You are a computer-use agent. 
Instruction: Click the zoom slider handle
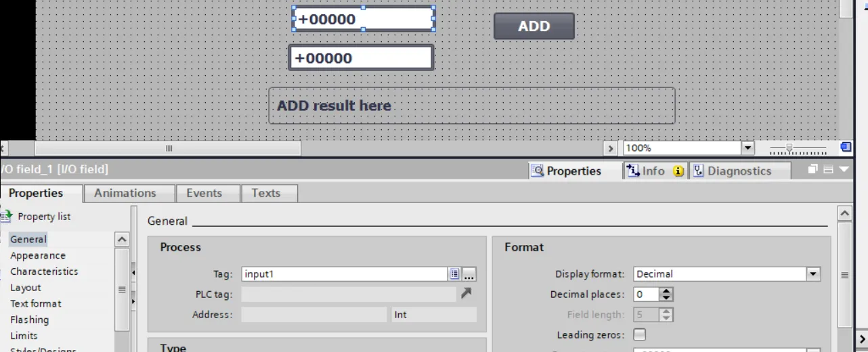click(x=789, y=148)
